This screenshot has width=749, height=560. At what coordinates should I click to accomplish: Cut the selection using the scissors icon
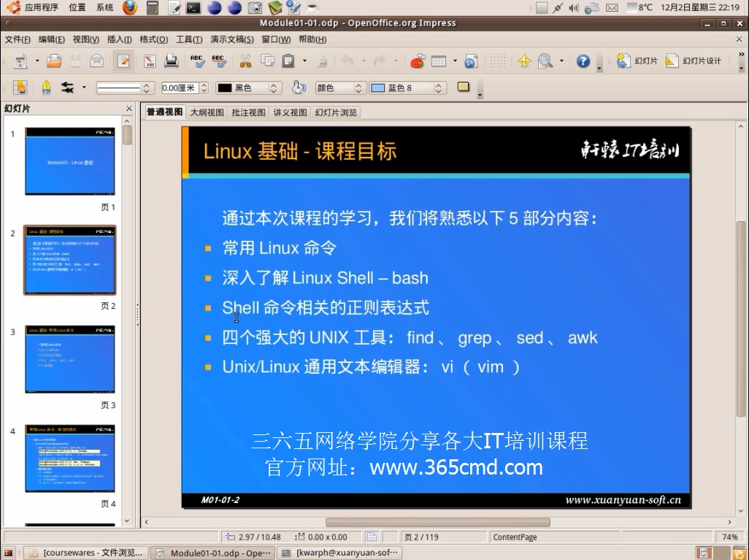tap(245, 61)
